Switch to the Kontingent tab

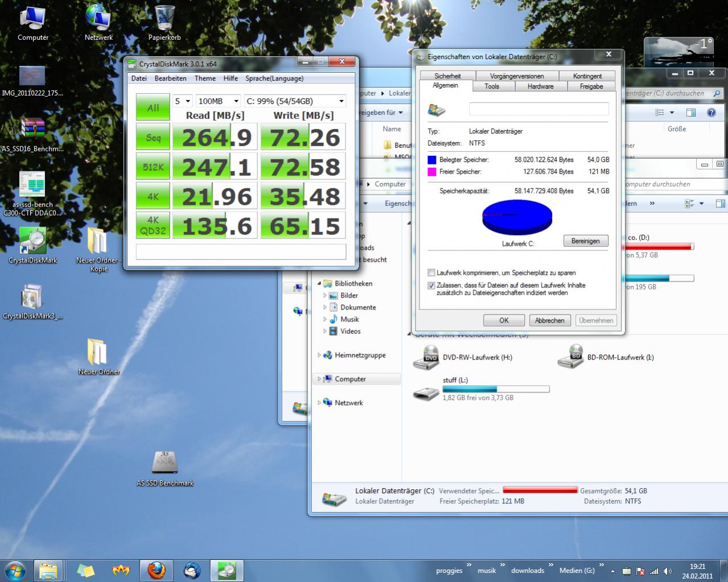[x=587, y=76]
